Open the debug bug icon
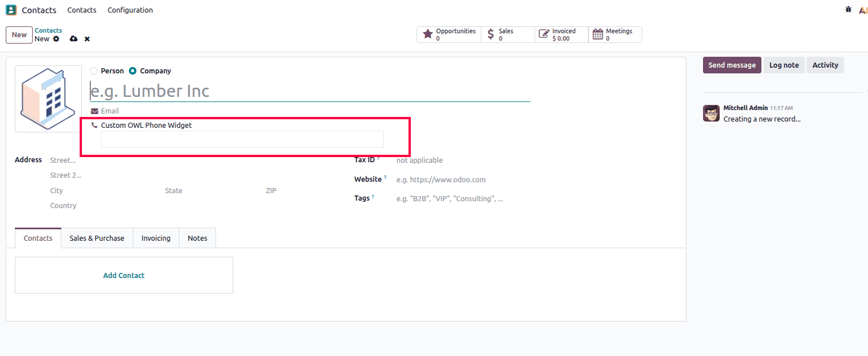This screenshot has width=868, height=356. coord(849,10)
